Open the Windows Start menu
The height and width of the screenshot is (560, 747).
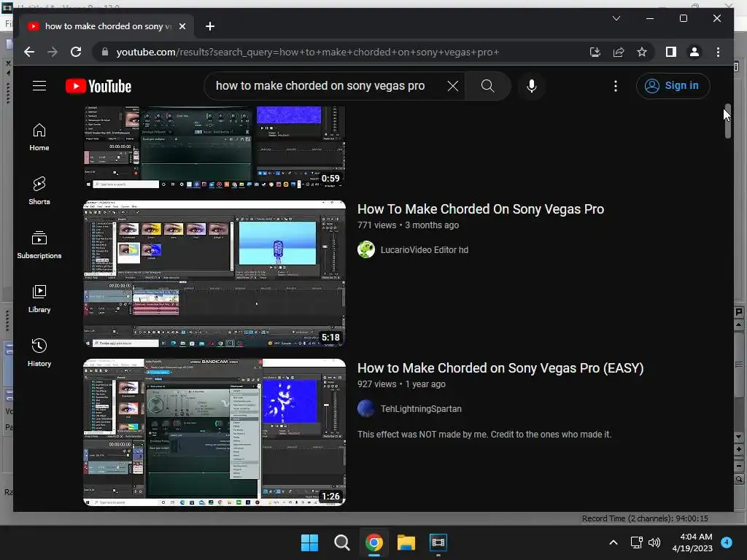click(309, 542)
